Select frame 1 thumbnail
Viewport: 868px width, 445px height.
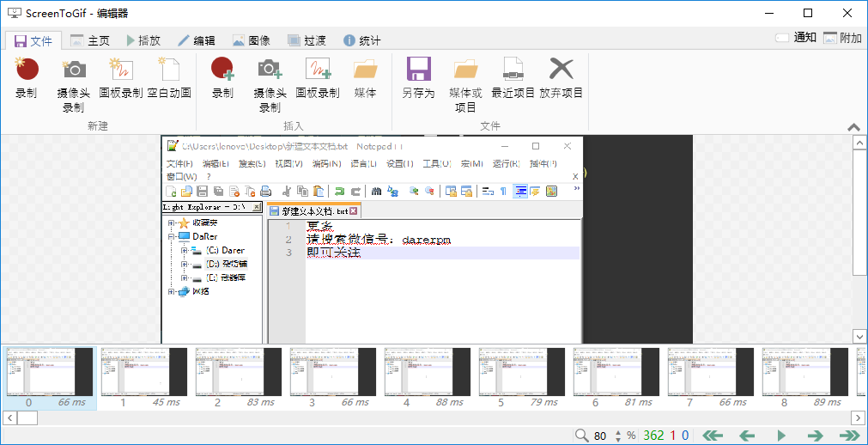pyautogui.click(x=144, y=371)
